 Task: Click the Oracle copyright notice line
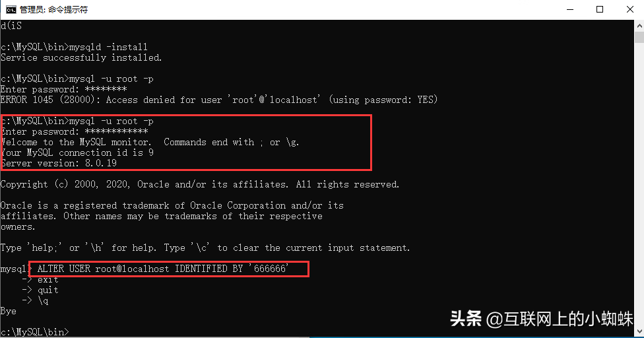click(200, 184)
